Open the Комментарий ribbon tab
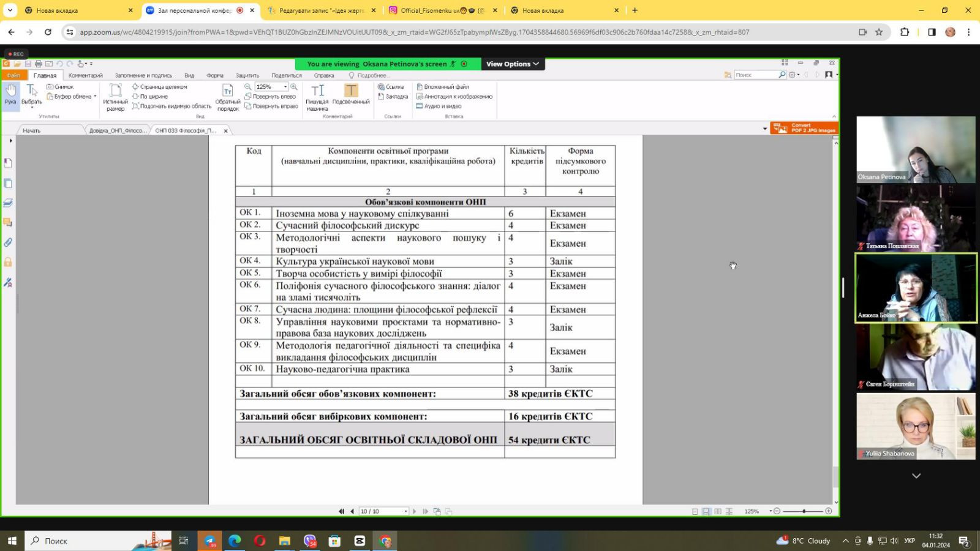The height and width of the screenshot is (551, 980). pos(85,75)
